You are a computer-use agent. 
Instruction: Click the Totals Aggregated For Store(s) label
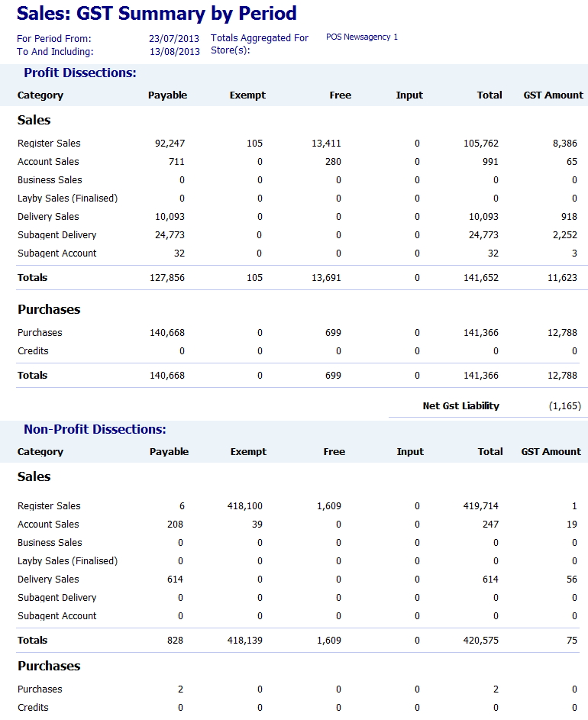point(259,44)
